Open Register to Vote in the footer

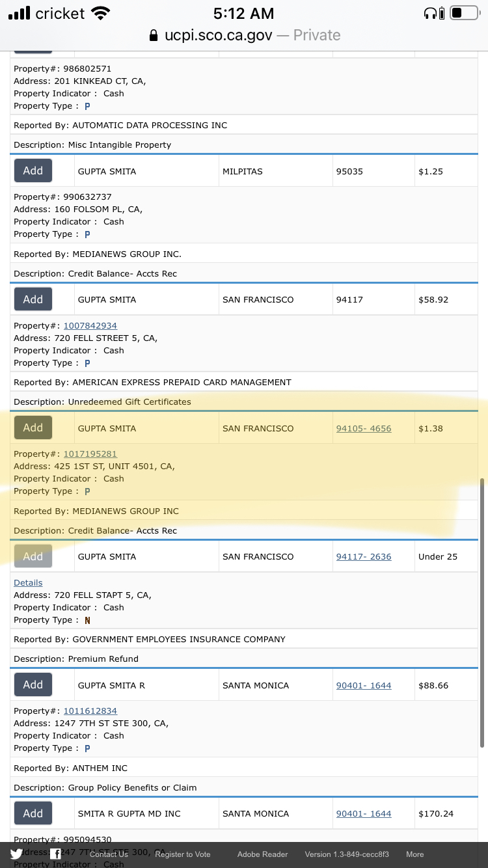click(x=183, y=854)
